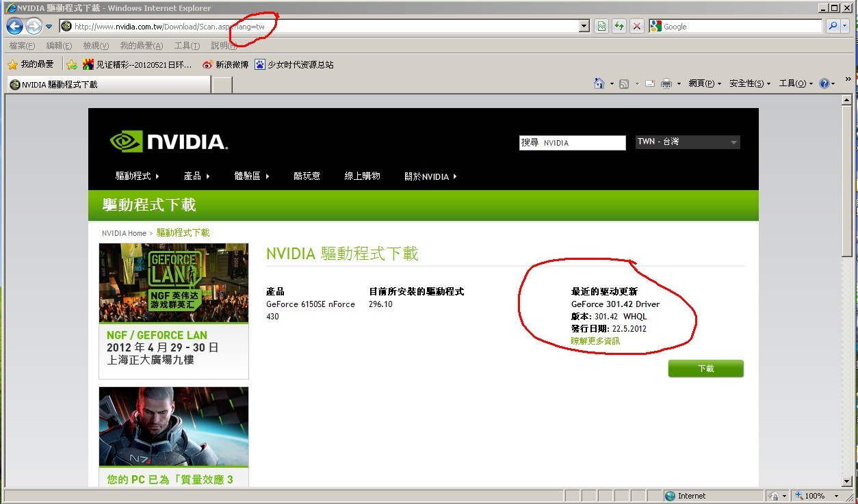
Task: Click the NVIDIA Home breadcrumb link
Action: tap(124, 233)
